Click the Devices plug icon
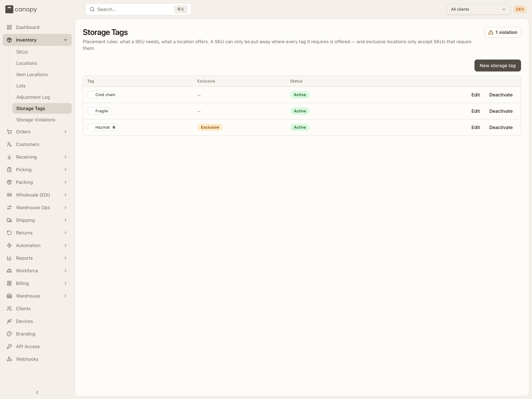This screenshot has height=399, width=532. 9,321
